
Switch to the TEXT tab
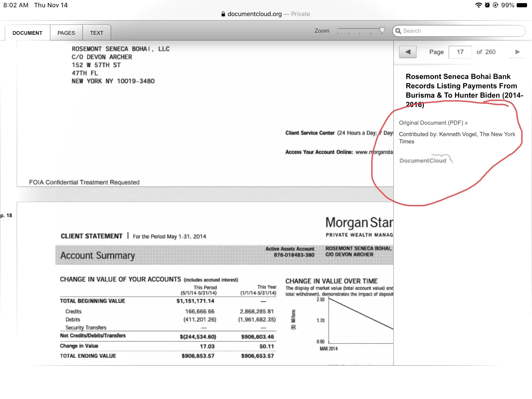pyautogui.click(x=96, y=33)
